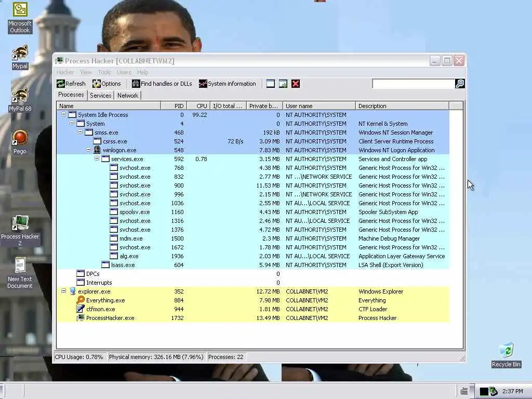The image size is (532, 399).
Task: Open System information from toolbar
Action: tap(228, 84)
